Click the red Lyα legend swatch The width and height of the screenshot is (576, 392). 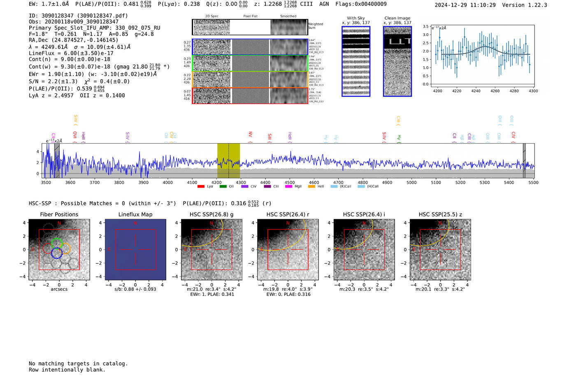tap(201, 186)
